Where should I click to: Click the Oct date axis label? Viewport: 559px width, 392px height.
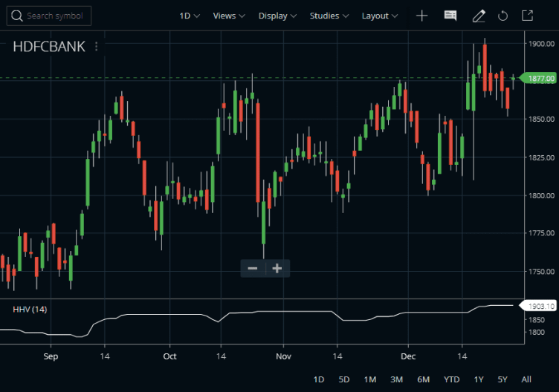coord(169,356)
